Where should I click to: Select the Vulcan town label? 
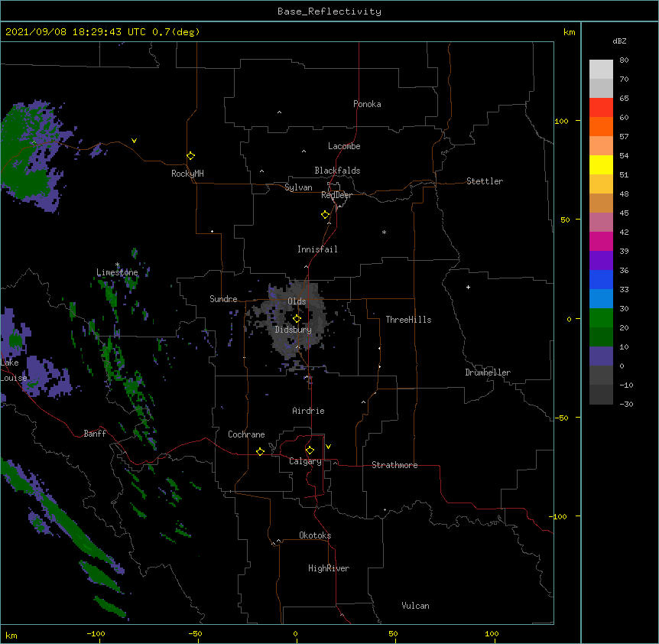tap(415, 606)
